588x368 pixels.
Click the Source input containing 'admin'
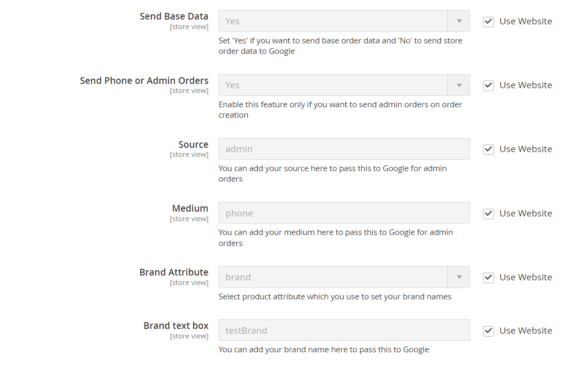coord(344,149)
